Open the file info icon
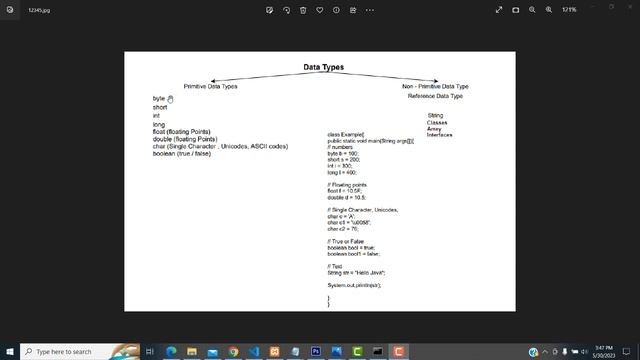 click(336, 10)
